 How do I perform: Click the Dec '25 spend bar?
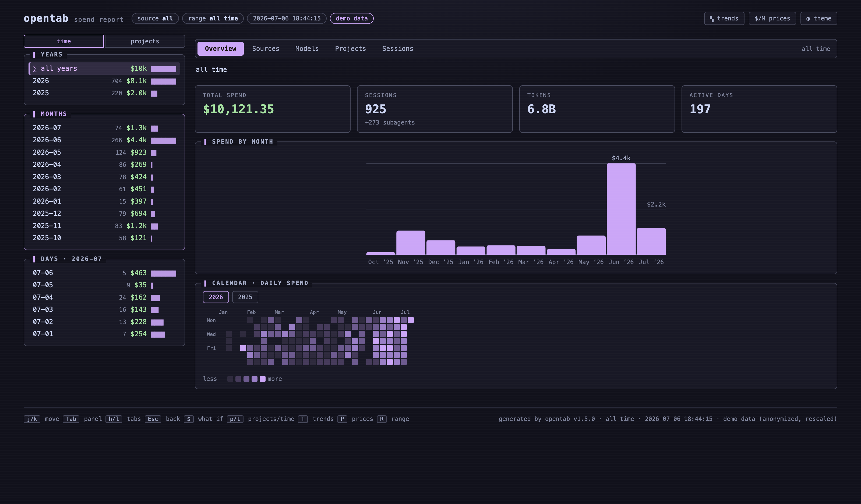441,247
